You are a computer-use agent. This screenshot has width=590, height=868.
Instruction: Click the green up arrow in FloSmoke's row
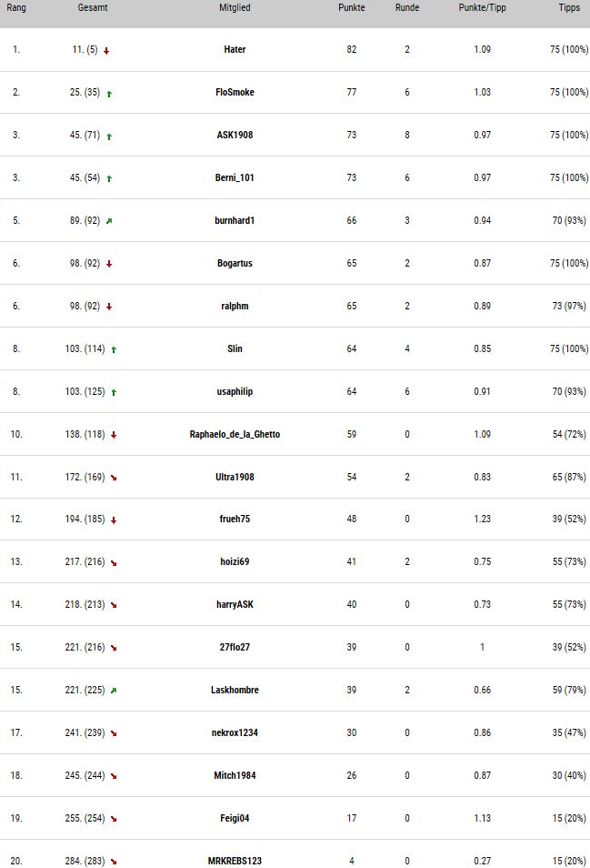(109, 94)
